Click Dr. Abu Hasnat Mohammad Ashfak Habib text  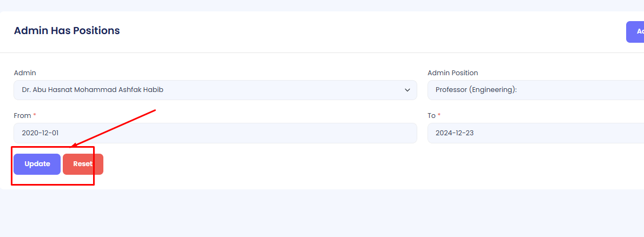(x=93, y=90)
